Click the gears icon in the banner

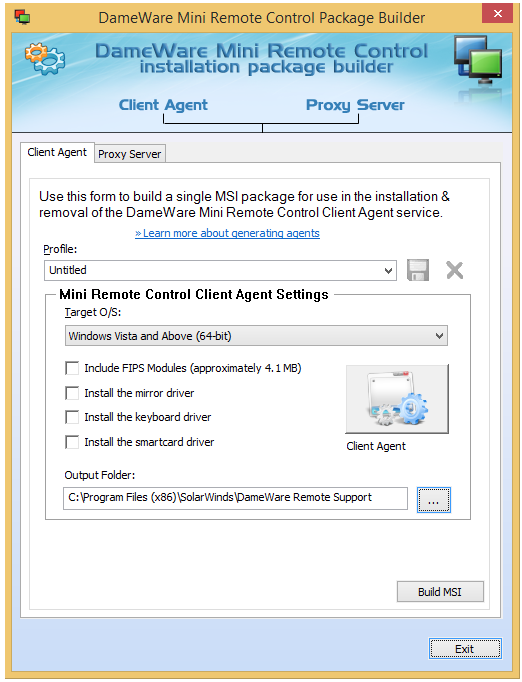[44, 58]
